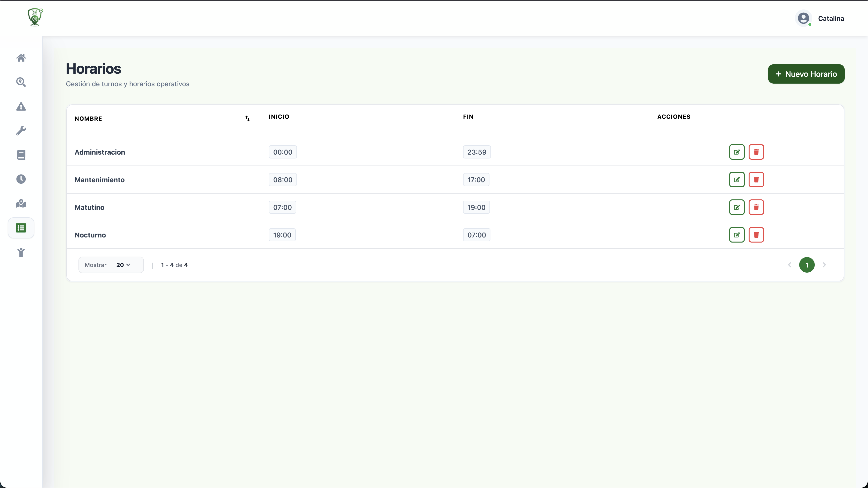This screenshot has height=488, width=868.
Task: Click the next page chevron
Action: click(x=824, y=265)
